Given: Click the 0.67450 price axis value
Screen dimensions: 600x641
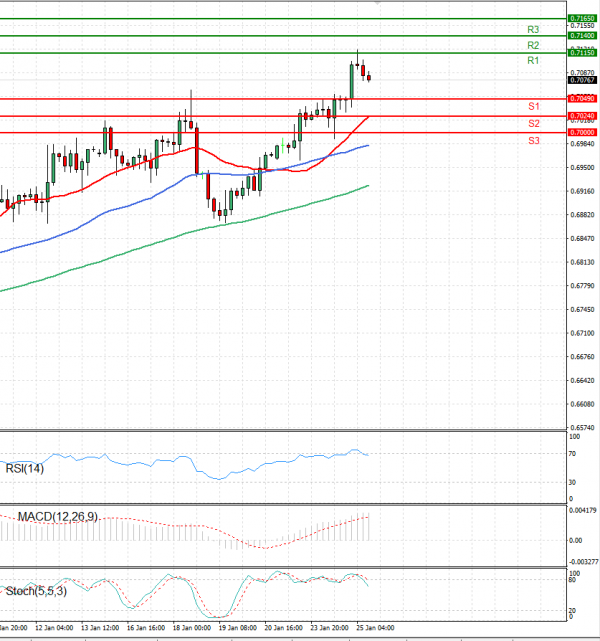Looking at the screenshot, I should (x=582, y=309).
